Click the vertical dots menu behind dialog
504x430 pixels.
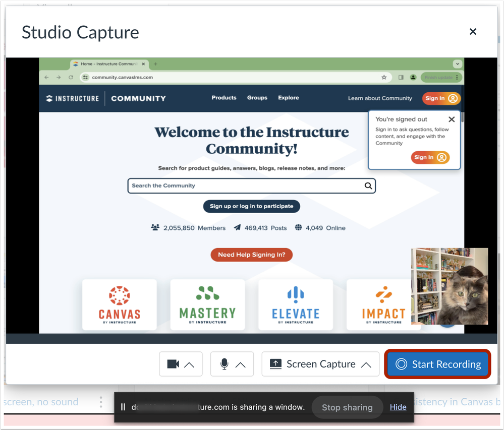101,402
